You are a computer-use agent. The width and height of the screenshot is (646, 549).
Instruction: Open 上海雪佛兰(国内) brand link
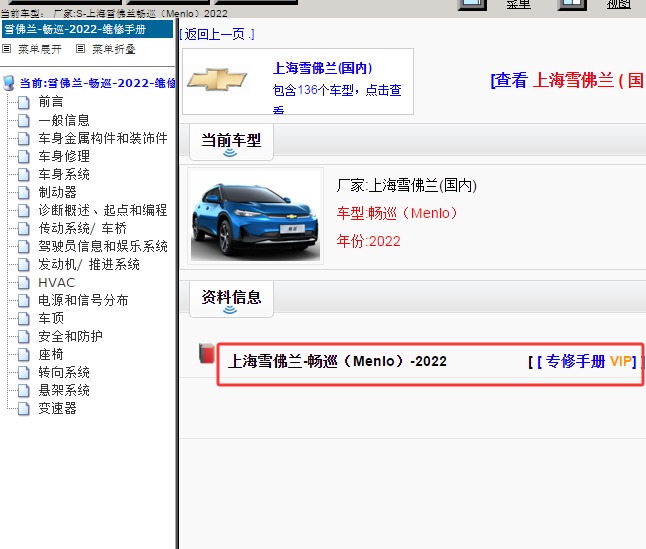click(x=323, y=68)
